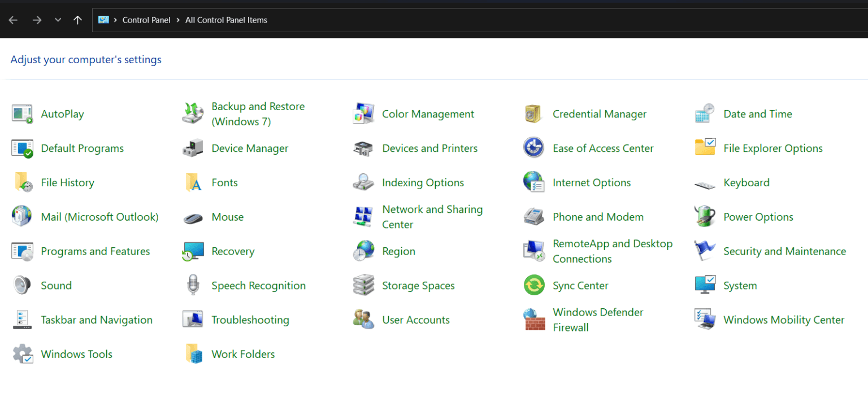Click the All Control Panel Items breadcrumb
Screen dimensions: 868x402
click(x=226, y=20)
